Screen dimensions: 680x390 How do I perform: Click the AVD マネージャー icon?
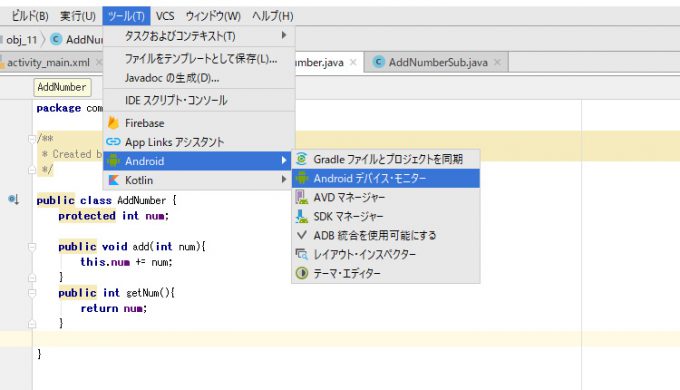click(x=301, y=197)
